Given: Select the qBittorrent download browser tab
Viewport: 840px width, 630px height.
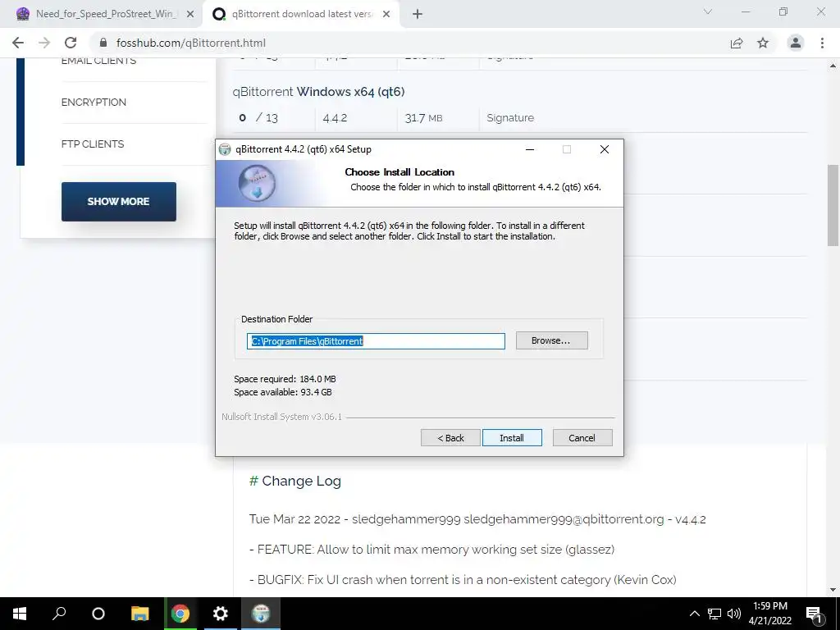Looking at the screenshot, I should coord(302,15).
